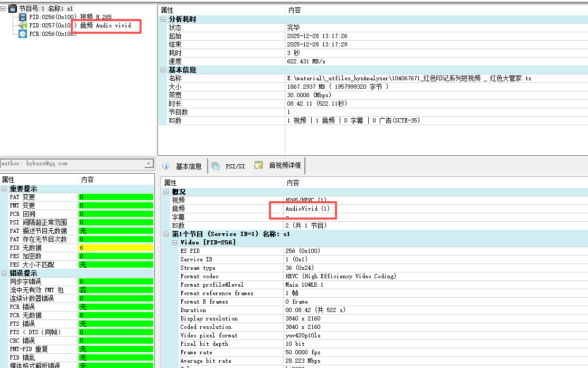Select the Display resolution value 3840 x 2160

(x=303, y=318)
